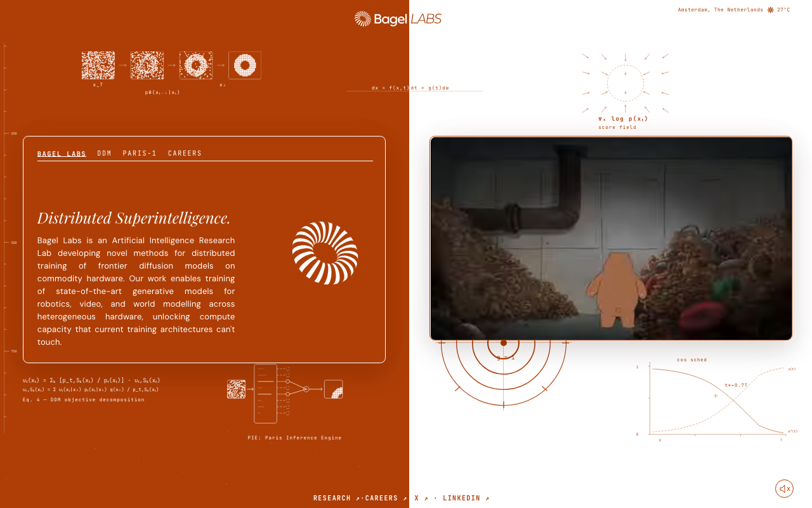
Task: Open the LINKEDIN footer link
Action: pyautogui.click(x=466, y=498)
